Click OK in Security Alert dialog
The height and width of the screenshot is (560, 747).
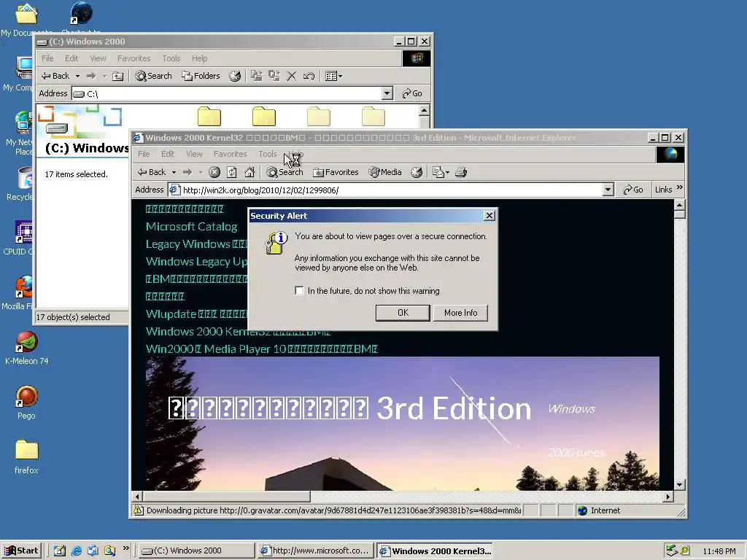(403, 313)
